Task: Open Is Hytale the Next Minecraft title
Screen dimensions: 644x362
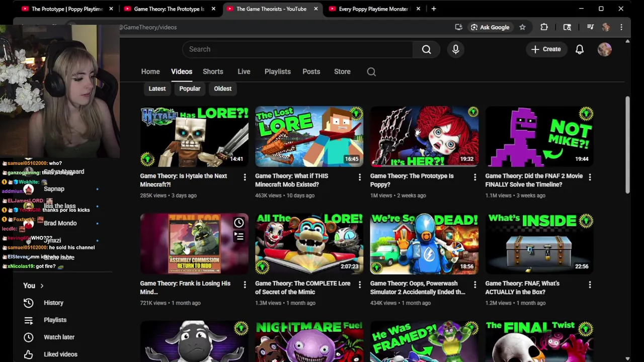Action: click(x=184, y=180)
